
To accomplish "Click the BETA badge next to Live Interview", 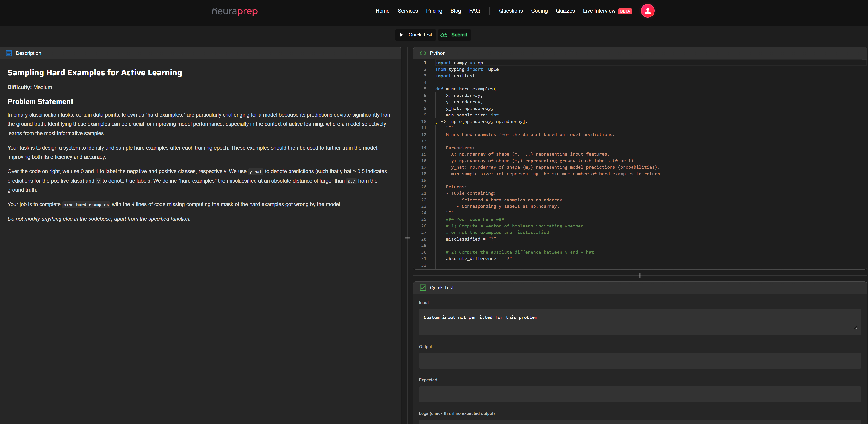I will 625,11.
